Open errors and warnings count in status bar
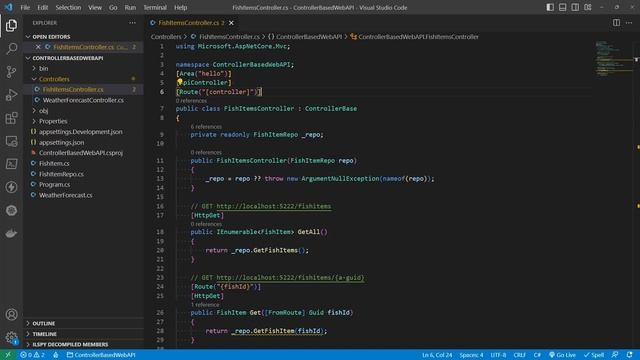 (x=32, y=355)
